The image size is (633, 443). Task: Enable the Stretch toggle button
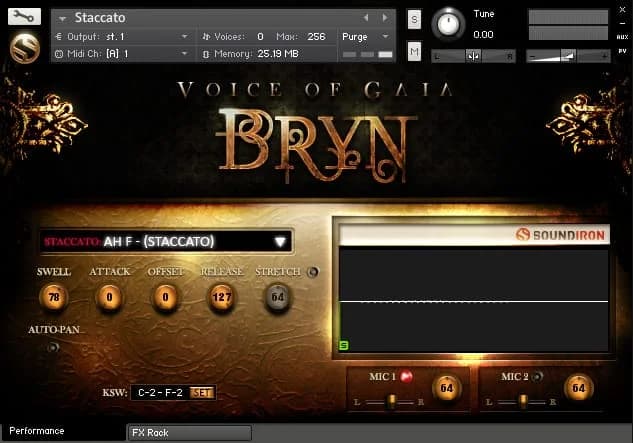pos(313,272)
